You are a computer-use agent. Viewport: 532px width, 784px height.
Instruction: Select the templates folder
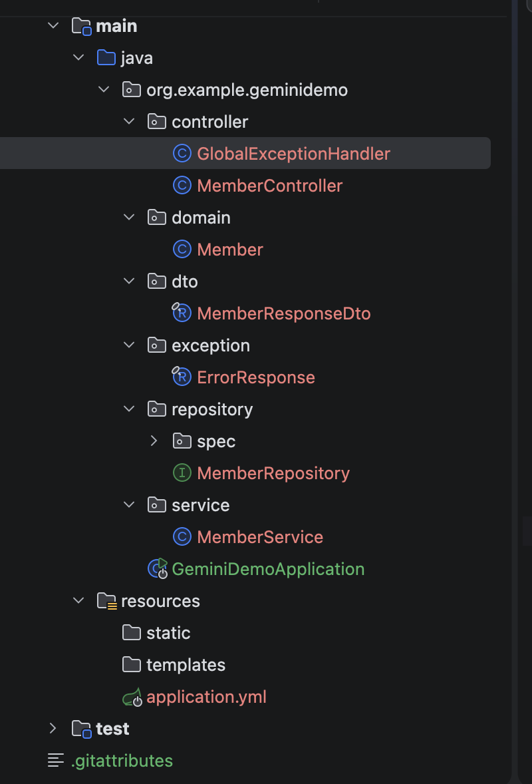point(186,665)
